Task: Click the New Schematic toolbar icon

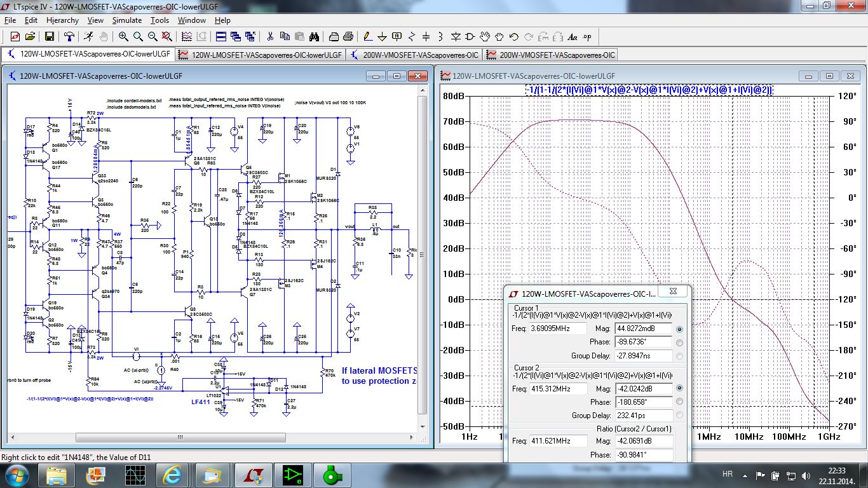Action: coord(15,36)
